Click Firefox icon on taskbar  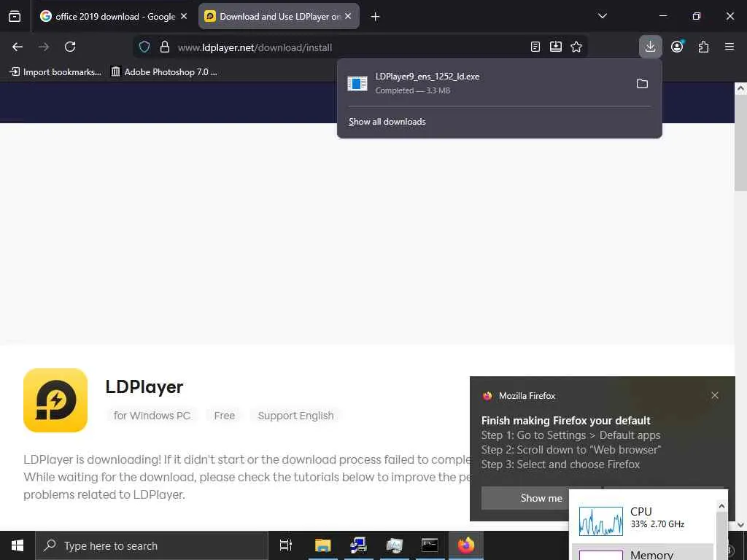pos(466,545)
